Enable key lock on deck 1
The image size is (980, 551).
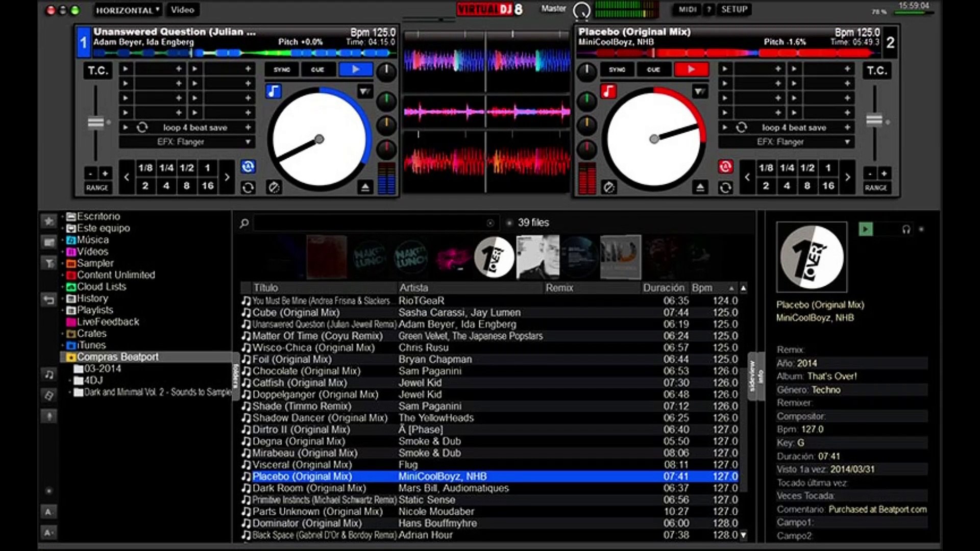(274, 91)
